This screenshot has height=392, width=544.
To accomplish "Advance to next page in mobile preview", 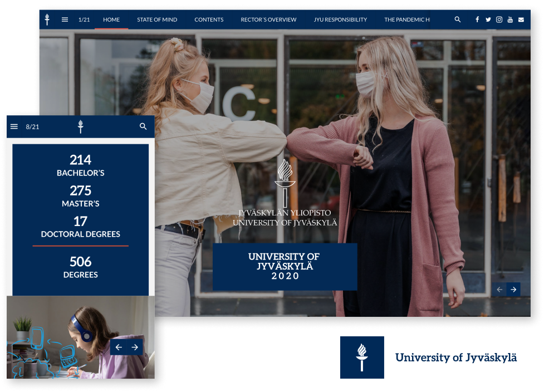I will click(135, 347).
